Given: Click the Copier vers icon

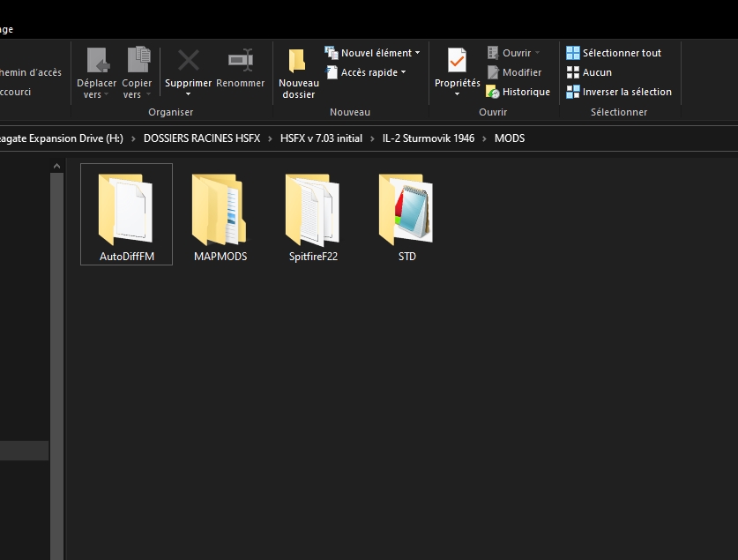Looking at the screenshot, I should (138, 60).
